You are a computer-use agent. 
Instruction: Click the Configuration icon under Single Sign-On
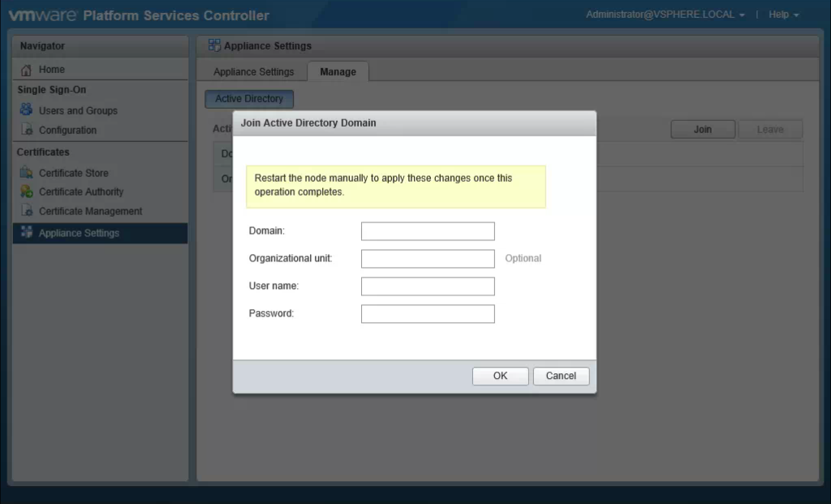tap(27, 129)
